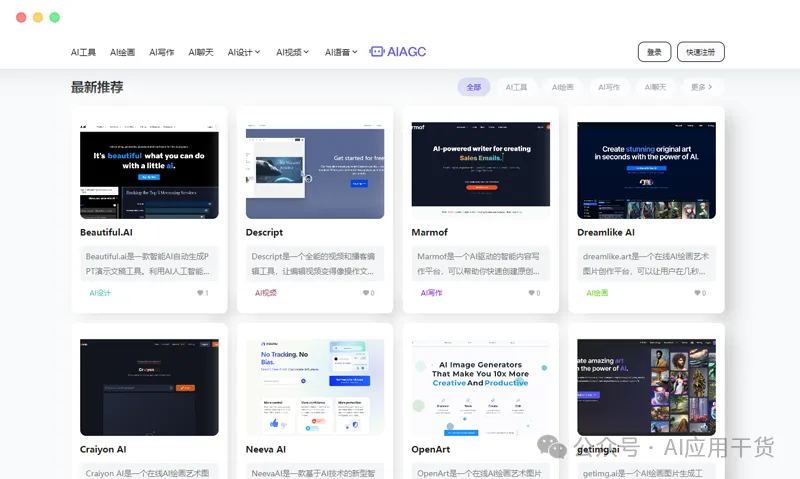800x479 pixels.
Task: Select the AI绘画 filter tab
Action: point(563,87)
